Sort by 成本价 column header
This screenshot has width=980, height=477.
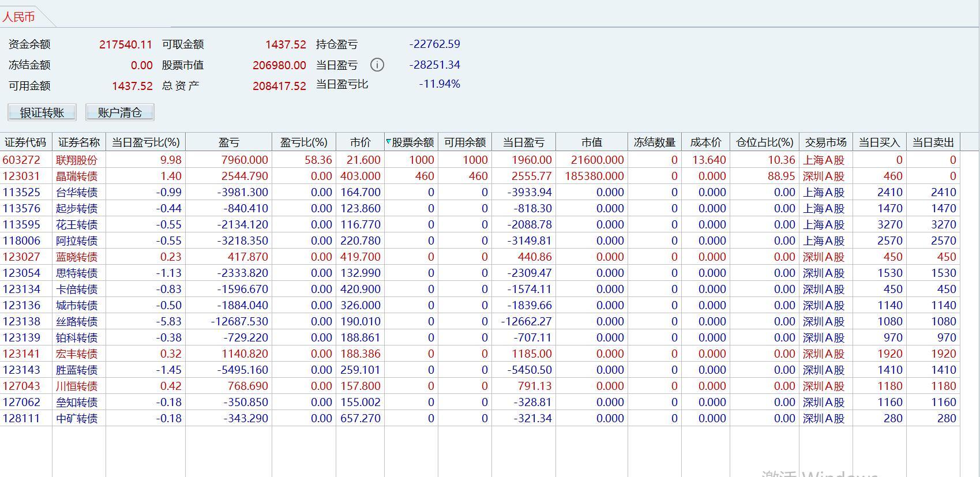pyautogui.click(x=705, y=142)
